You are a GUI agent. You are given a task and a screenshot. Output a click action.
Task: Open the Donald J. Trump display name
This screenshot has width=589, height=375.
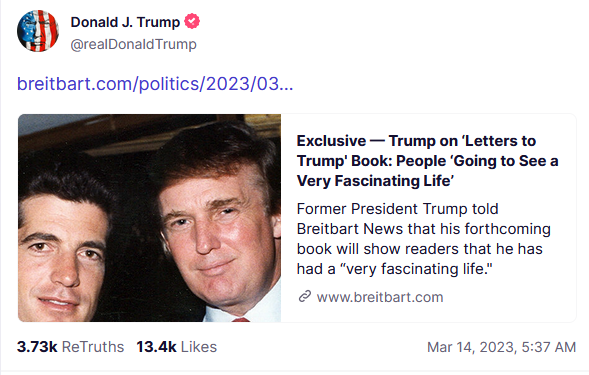pyautogui.click(x=125, y=22)
